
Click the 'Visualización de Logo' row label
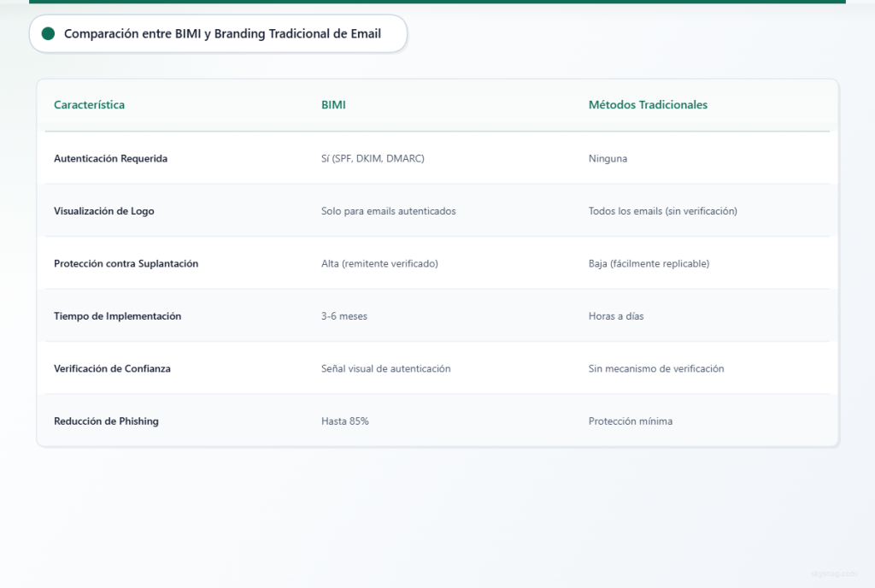coord(103,211)
